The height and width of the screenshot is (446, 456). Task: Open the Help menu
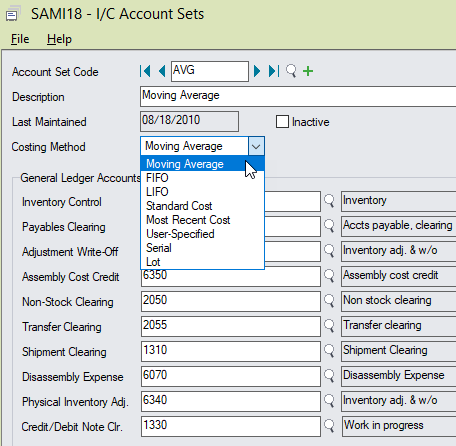pyautogui.click(x=59, y=39)
